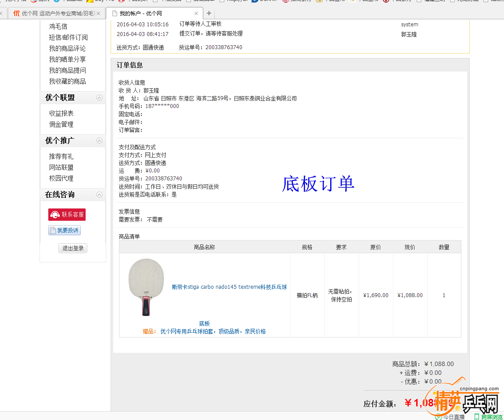
Task: Open a new browser tab
Action: [209, 13]
